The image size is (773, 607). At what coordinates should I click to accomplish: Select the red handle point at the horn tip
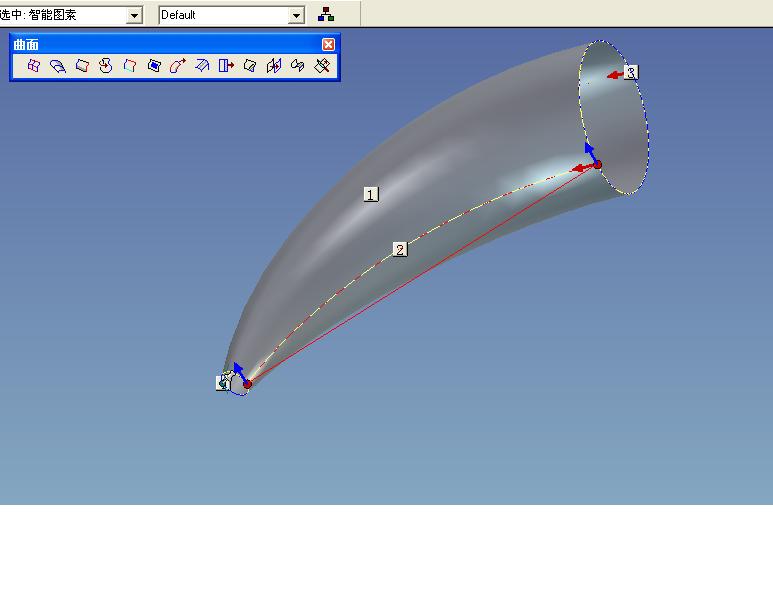click(x=247, y=384)
